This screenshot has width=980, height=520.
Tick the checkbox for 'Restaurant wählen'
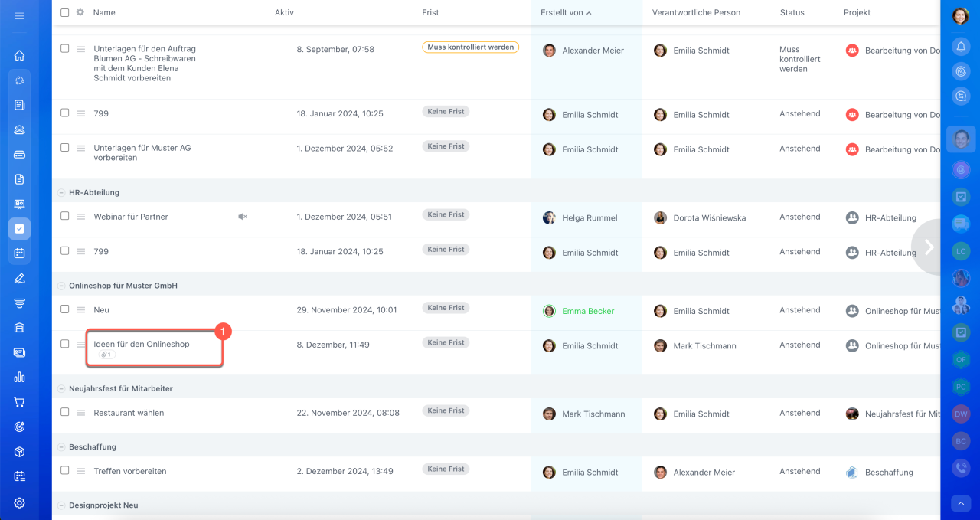click(64, 412)
